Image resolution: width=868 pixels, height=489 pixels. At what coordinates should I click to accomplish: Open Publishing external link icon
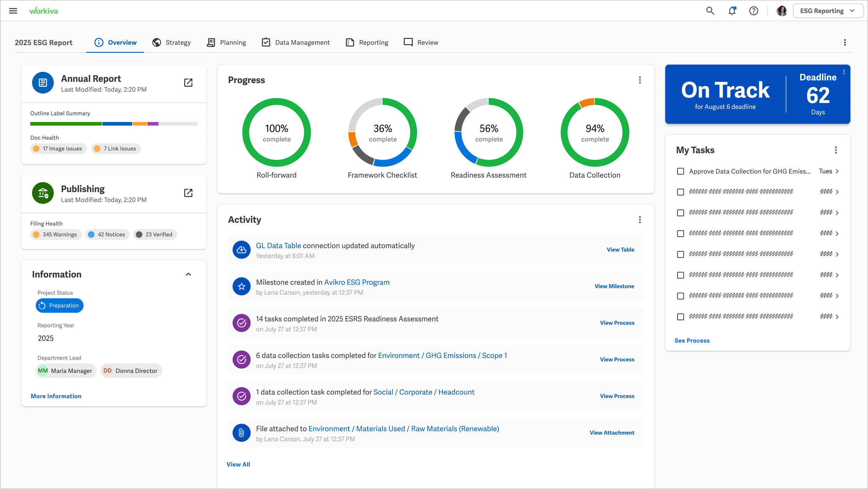[x=188, y=193]
